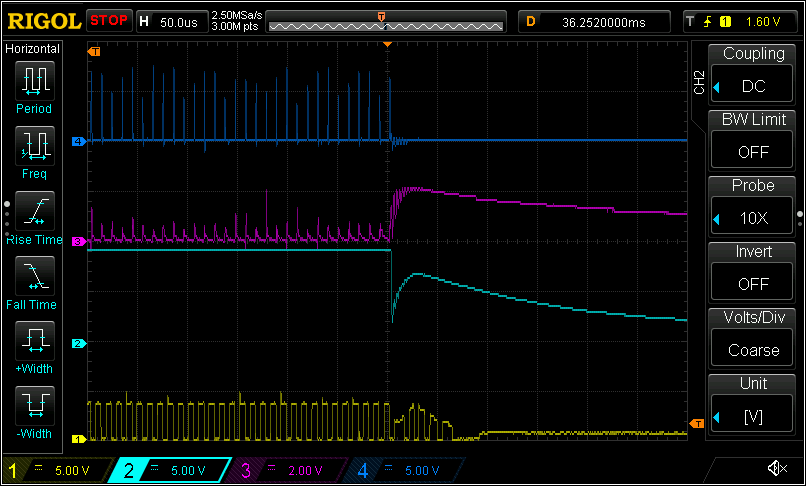The height and width of the screenshot is (486, 806).
Task: Switch to channel 3 tab
Action: point(290,470)
